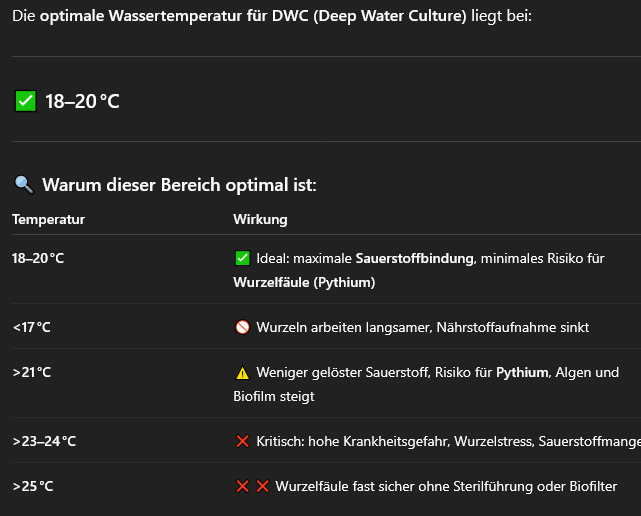Select the '<17 °C' temperature cell
641x516 pixels.
pos(31,327)
